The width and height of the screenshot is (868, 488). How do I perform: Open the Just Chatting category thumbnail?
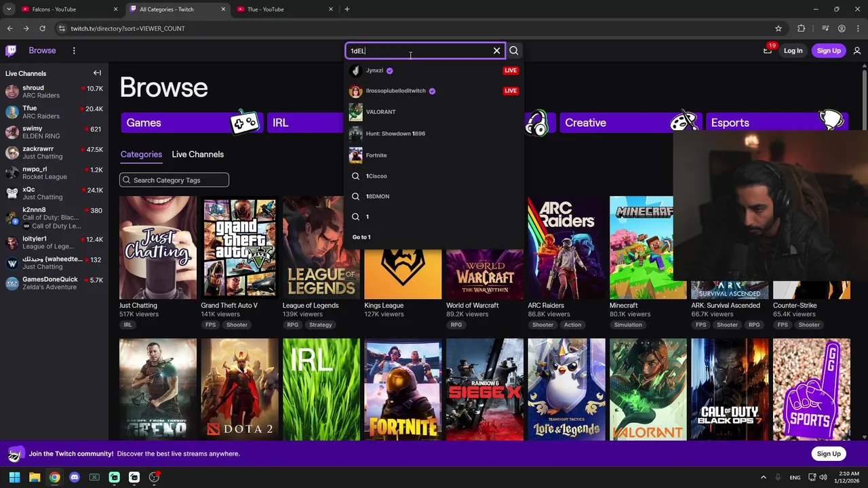158,247
